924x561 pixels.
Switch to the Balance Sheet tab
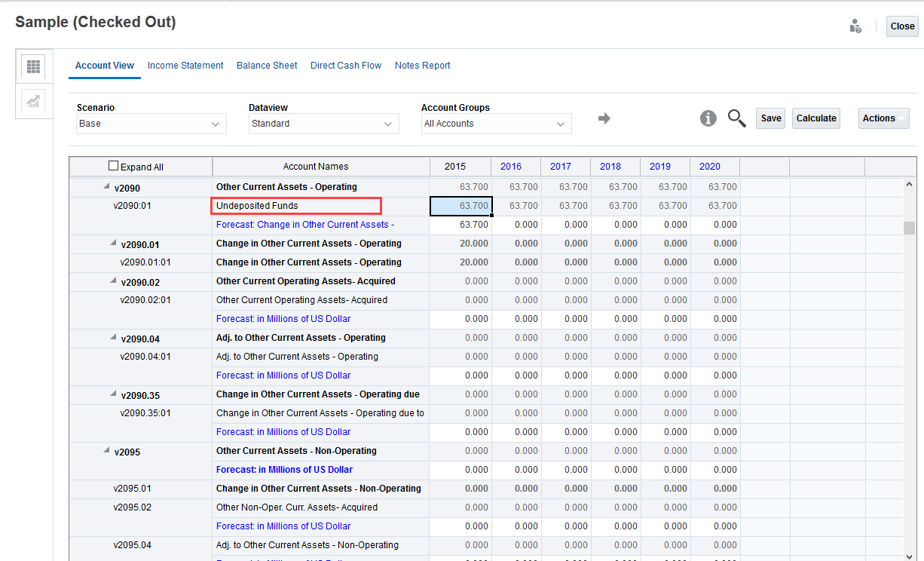267,66
